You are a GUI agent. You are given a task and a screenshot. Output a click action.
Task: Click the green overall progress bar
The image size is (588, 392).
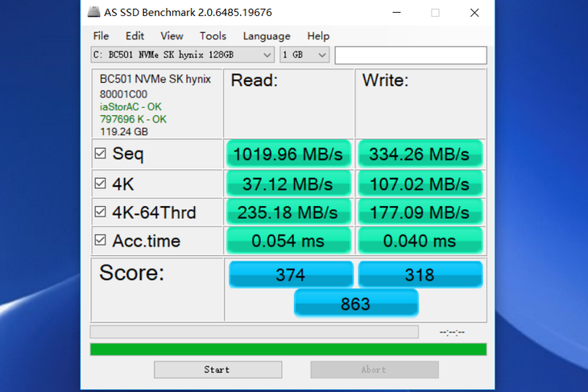[x=288, y=349]
